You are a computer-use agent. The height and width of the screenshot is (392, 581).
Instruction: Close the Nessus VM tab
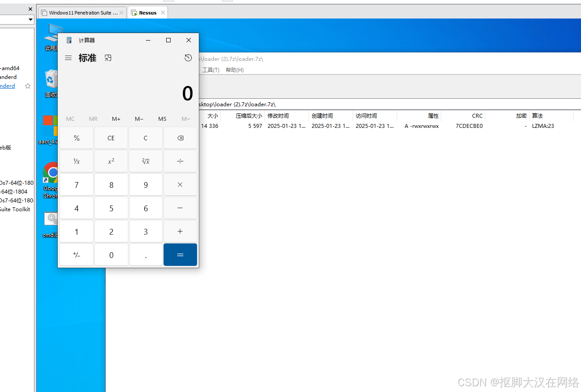pos(163,13)
